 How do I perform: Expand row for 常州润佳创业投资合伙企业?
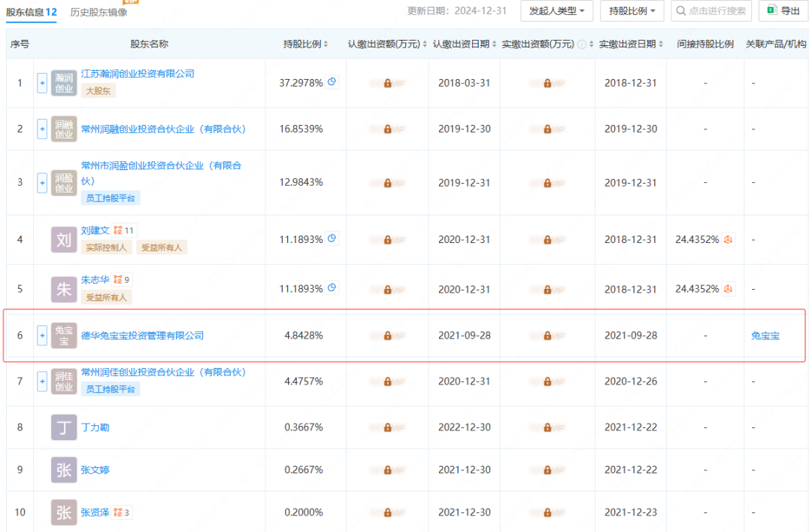tap(42, 381)
